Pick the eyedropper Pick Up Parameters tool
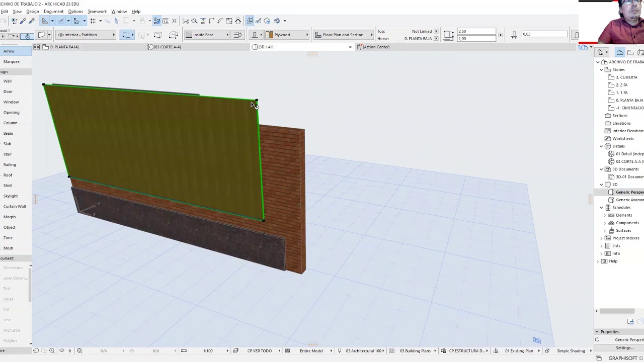Viewport: 644px width, 362px height. click(23, 21)
